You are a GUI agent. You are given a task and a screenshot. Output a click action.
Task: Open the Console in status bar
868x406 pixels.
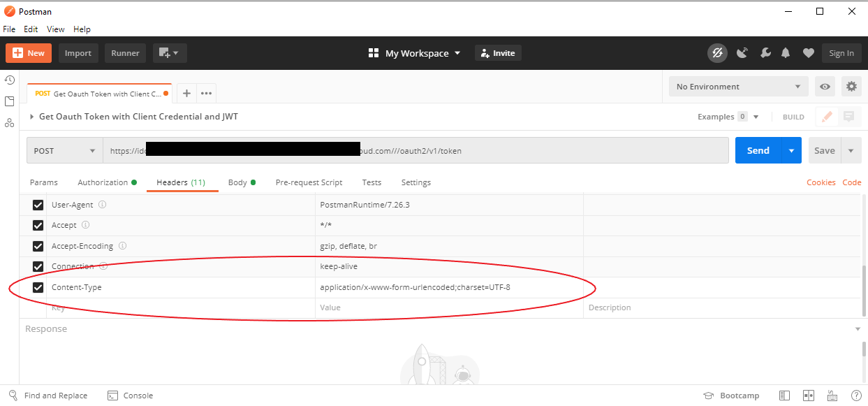pos(131,396)
